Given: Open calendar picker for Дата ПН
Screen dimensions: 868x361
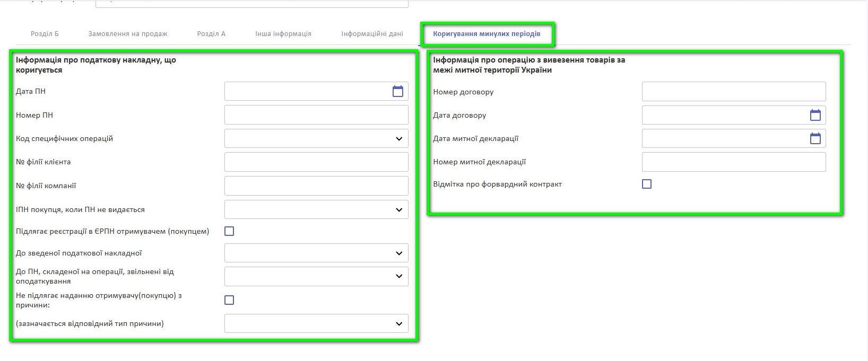Looking at the screenshot, I should [398, 91].
